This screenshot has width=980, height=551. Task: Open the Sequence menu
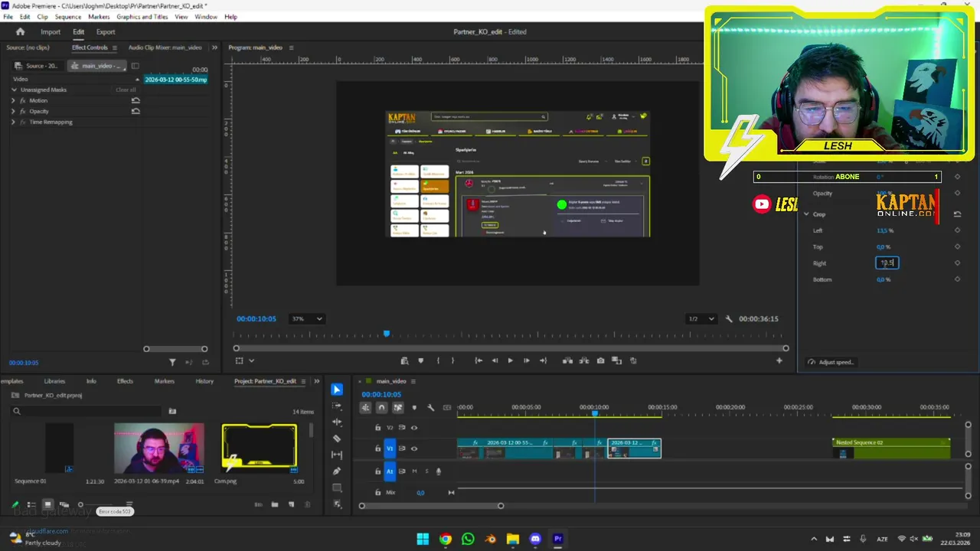pos(68,17)
